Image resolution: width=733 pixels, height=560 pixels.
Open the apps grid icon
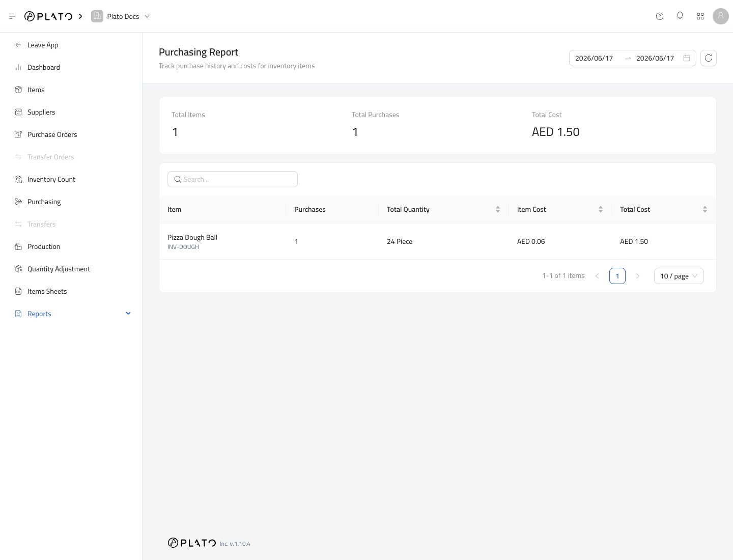[700, 16]
